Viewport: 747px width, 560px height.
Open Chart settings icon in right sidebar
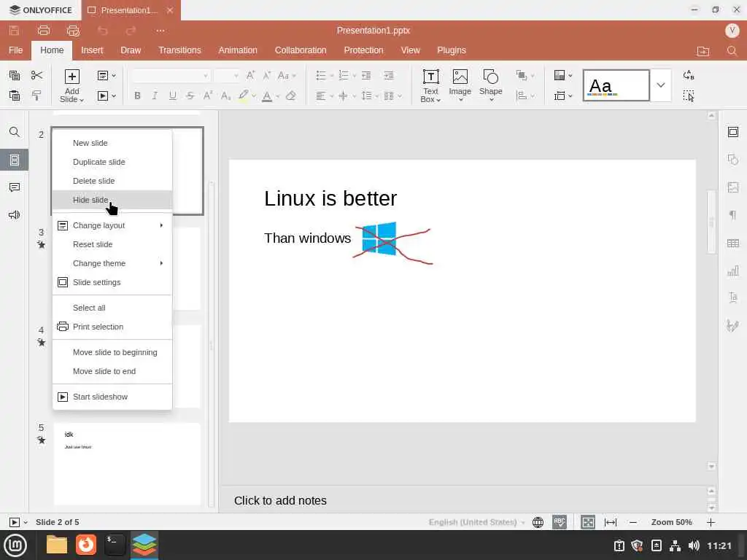[732, 271]
